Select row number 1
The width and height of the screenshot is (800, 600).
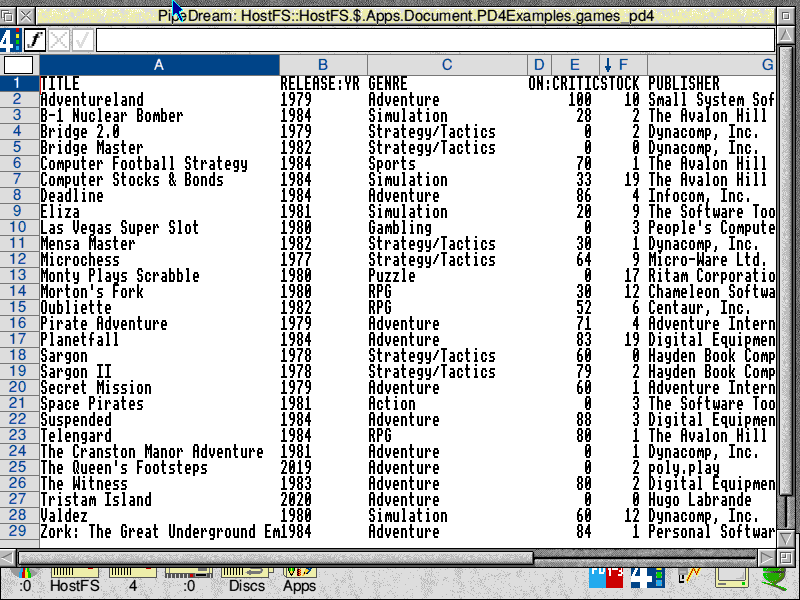[x=17, y=83]
